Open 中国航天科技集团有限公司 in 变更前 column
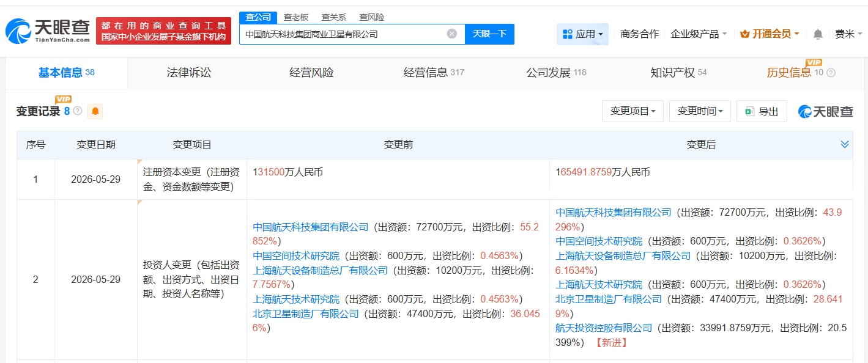 click(x=311, y=227)
